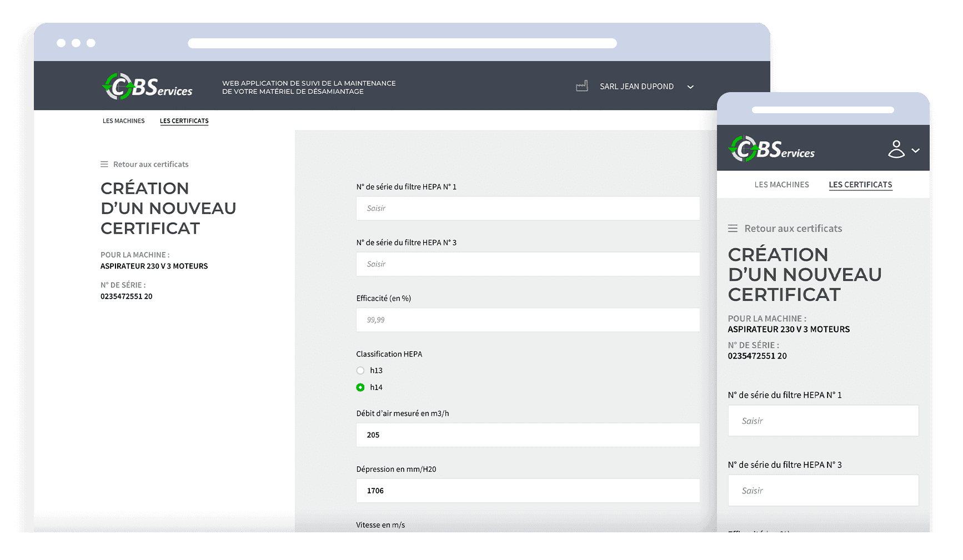Switch to the LES MACHINES tab
This screenshot has height=560, width=963.
click(x=123, y=120)
